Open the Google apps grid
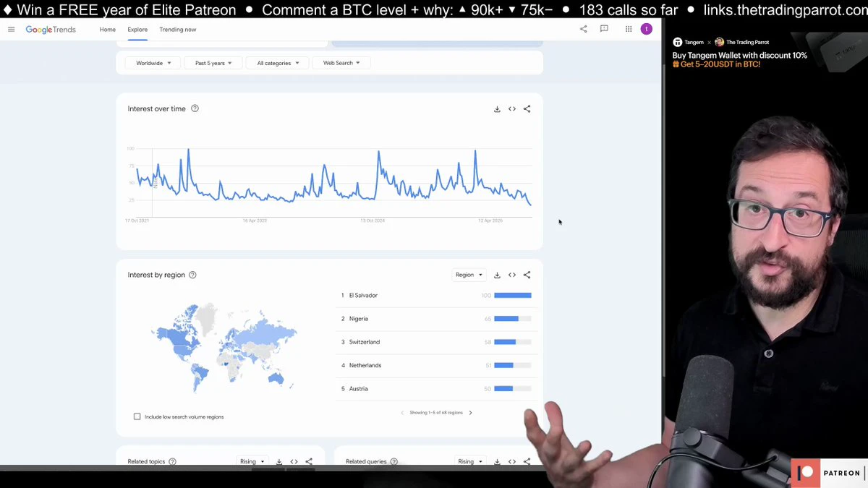 (x=629, y=29)
